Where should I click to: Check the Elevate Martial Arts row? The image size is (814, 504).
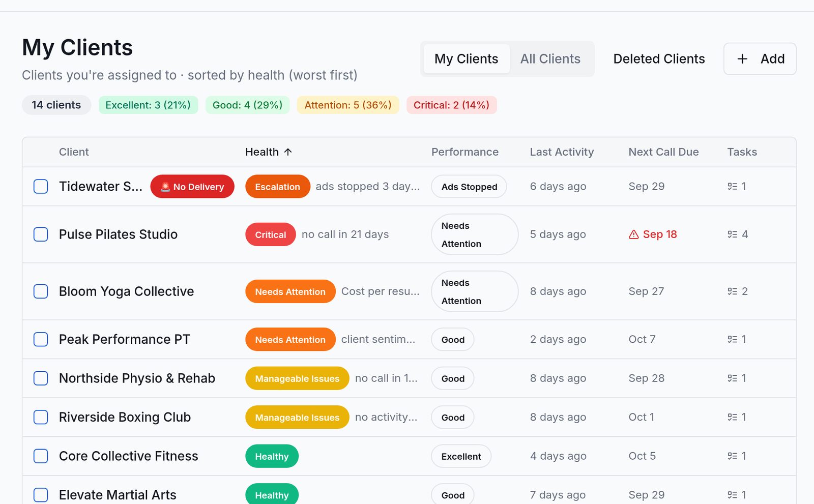coord(41,495)
